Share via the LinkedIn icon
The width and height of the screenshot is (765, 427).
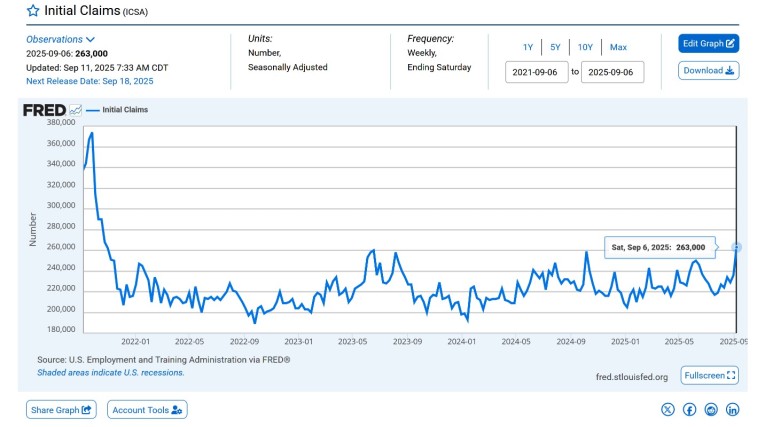click(732, 409)
